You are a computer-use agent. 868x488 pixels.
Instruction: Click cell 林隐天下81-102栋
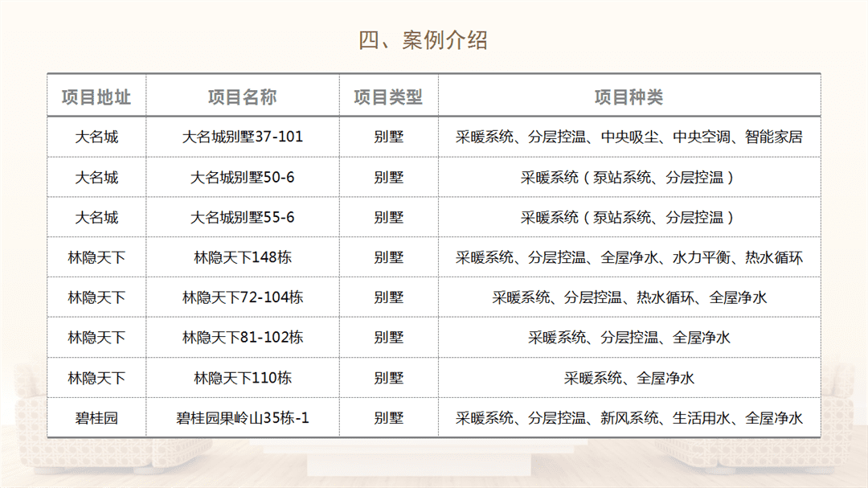coord(243,338)
